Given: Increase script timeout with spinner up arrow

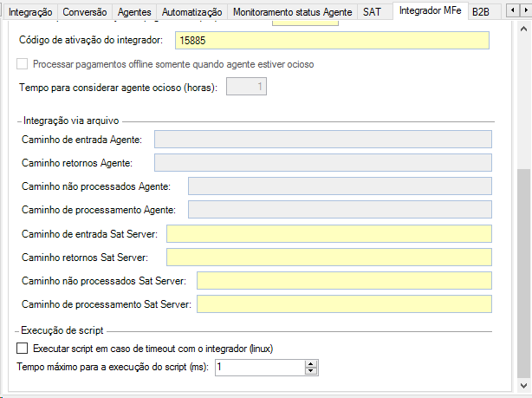Looking at the screenshot, I should tap(310, 364).
